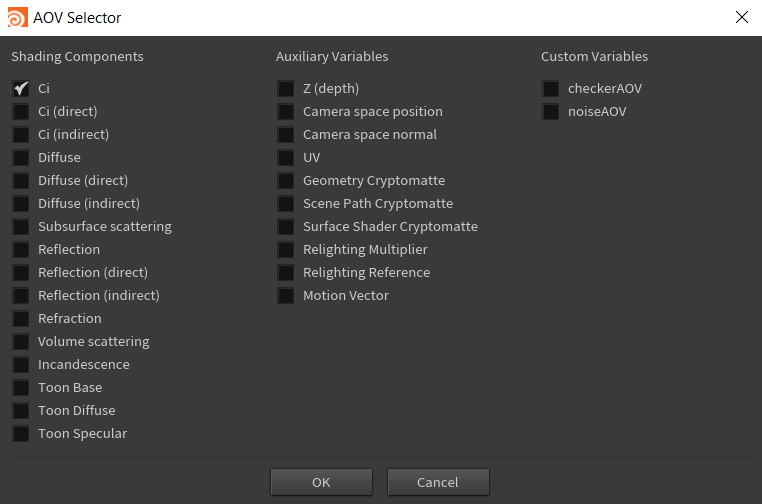Enable Subsurface scattering AOV
Viewport: 762px width, 504px height.
tap(21, 227)
